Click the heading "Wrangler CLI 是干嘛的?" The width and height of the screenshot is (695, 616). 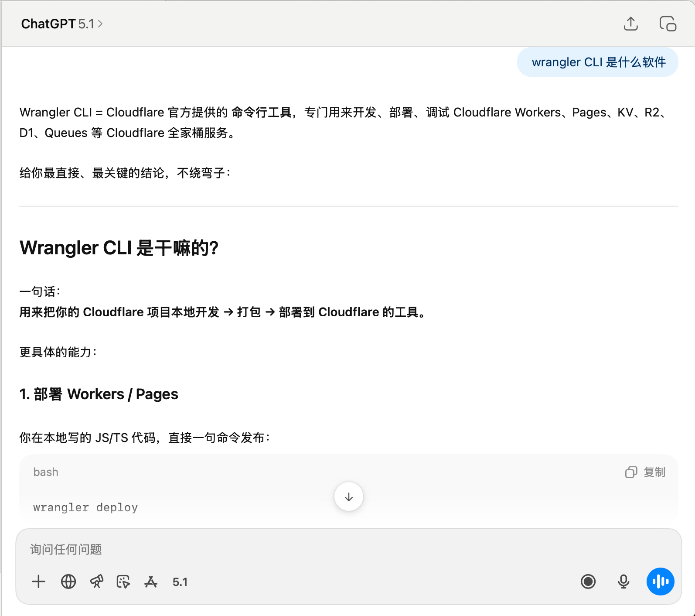119,248
